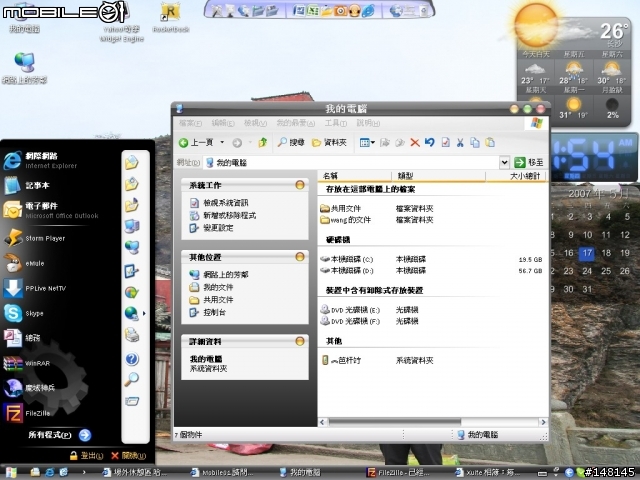Open the printer icon in start menu column
This screenshot has width=640, height=480.
(132, 335)
